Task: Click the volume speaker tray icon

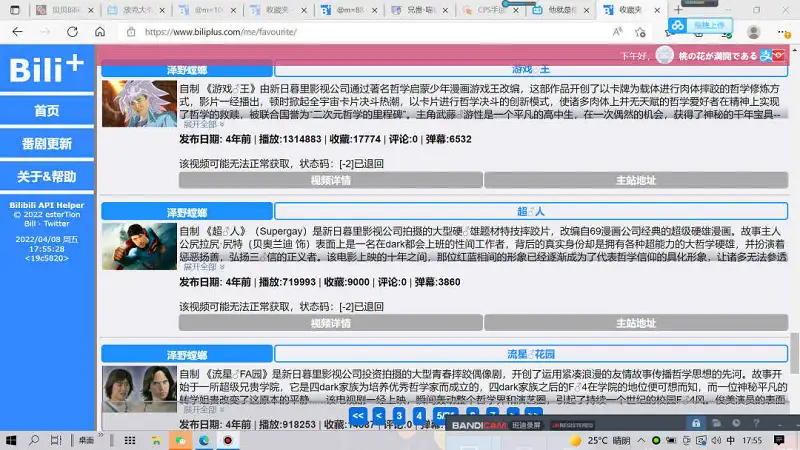Action: 716,440
